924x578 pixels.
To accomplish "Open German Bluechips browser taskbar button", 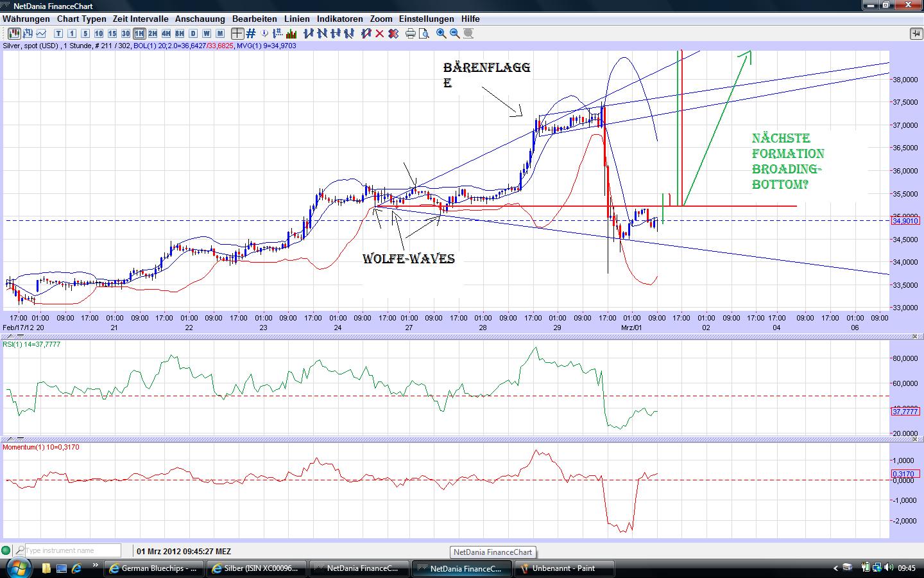I will [x=154, y=568].
